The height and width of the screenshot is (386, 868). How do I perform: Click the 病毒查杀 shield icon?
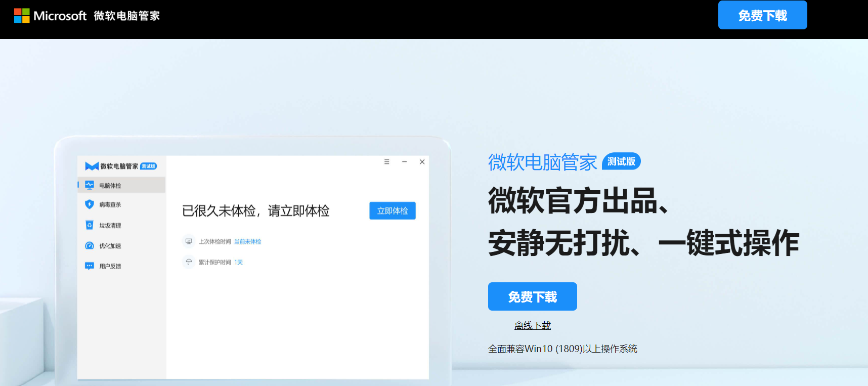point(90,204)
